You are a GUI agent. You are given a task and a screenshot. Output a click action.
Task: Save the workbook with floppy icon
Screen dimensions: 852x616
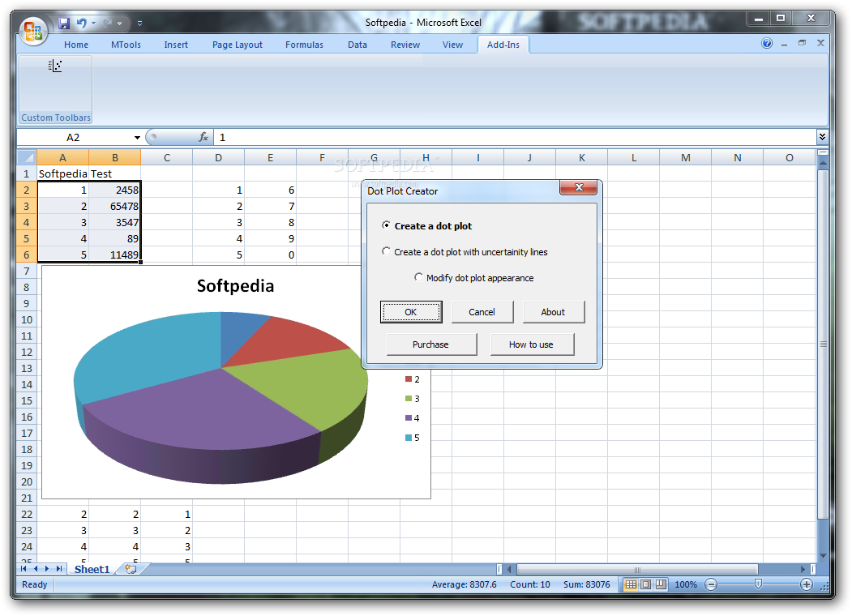[64, 23]
